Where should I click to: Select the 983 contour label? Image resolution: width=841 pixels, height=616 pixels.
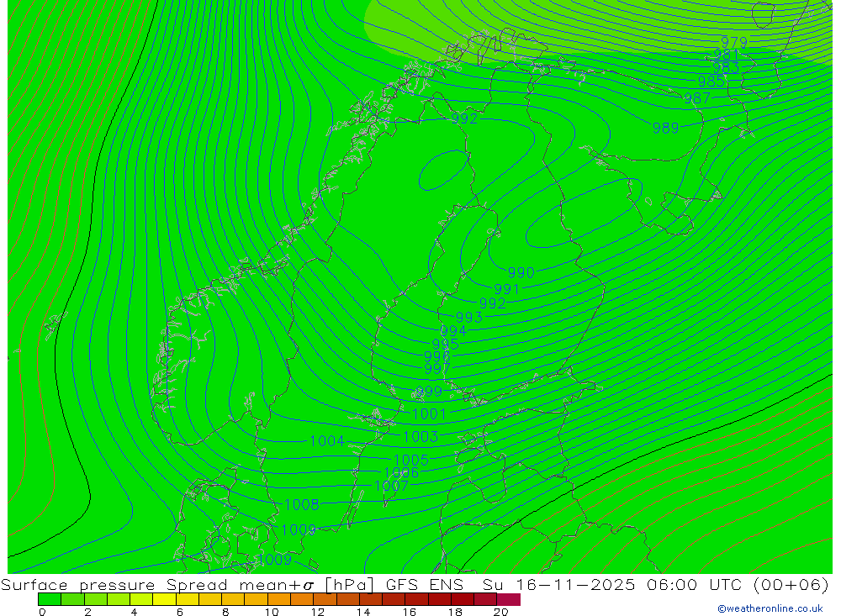click(x=726, y=67)
